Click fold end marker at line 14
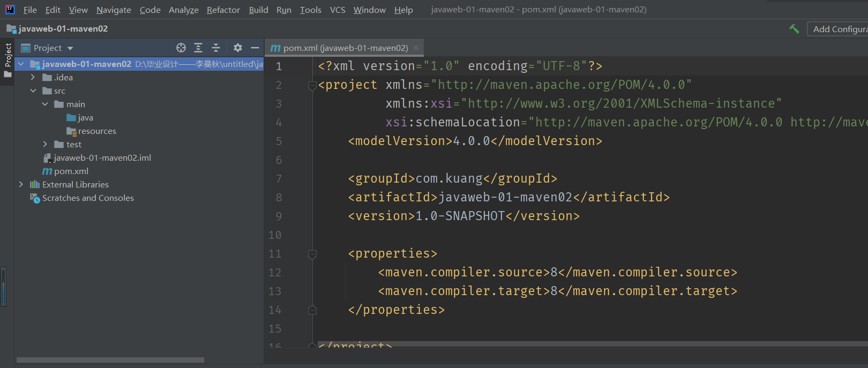 click(312, 310)
